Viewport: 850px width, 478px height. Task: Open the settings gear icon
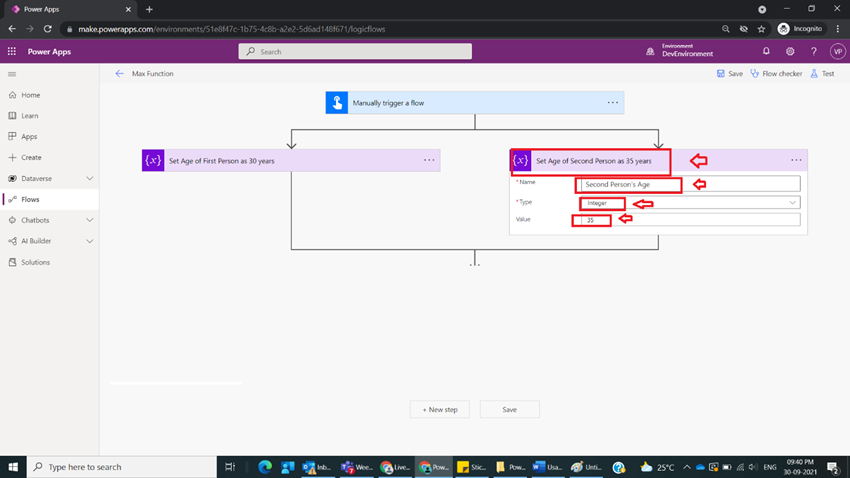[x=790, y=51]
